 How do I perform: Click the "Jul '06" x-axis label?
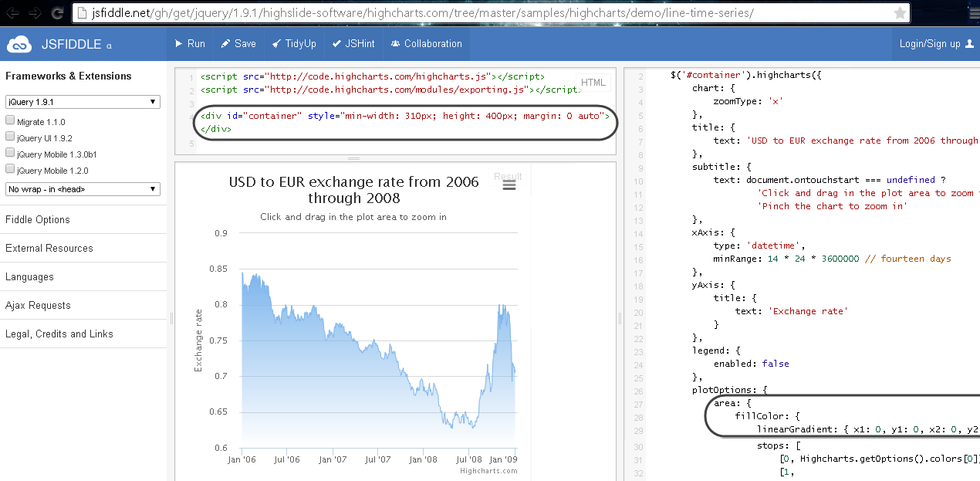[x=287, y=459]
